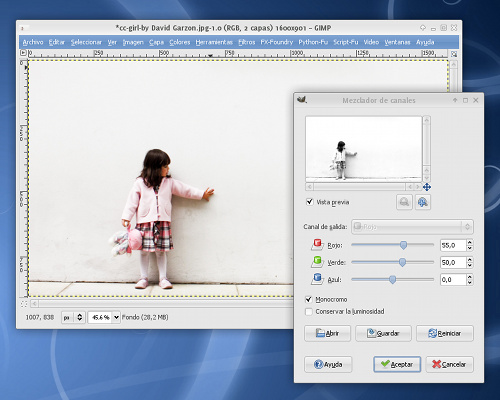
Task: Increase Rojo value with up arrow
Action: 470,242
